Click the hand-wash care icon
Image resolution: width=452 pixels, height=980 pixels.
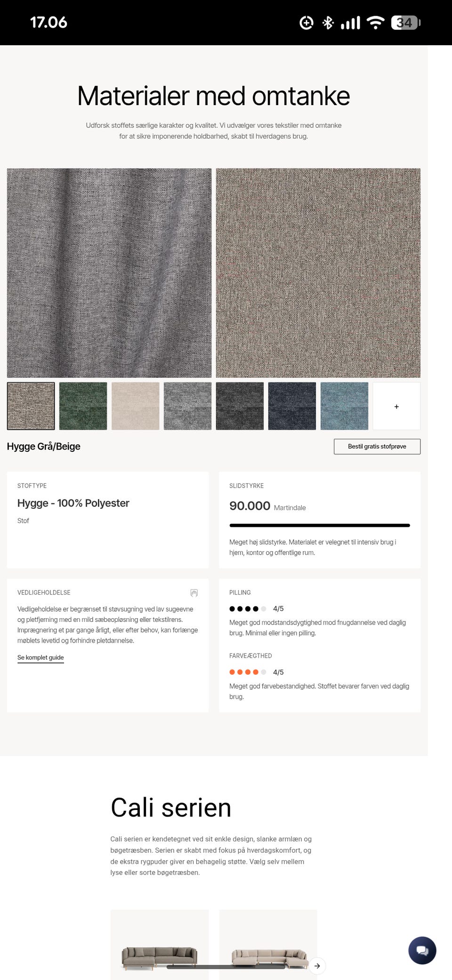point(194,593)
